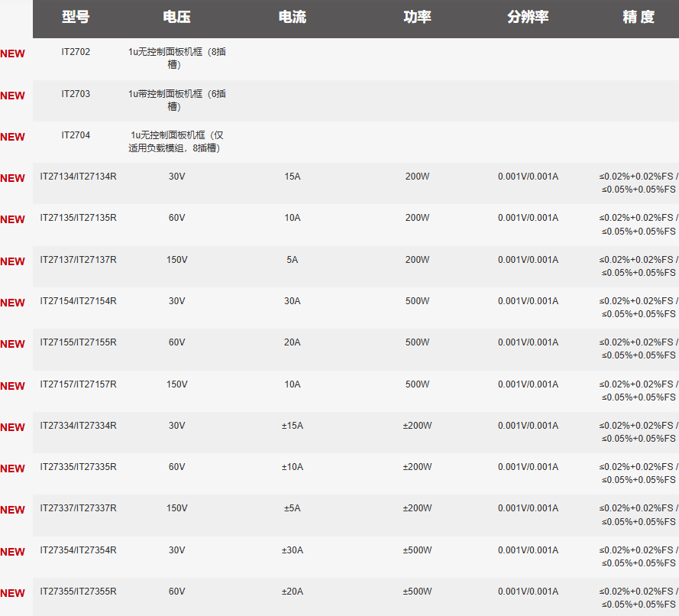Choose the IT27335/IT27335R model entry
This screenshot has width=679, height=616.
tap(79, 466)
